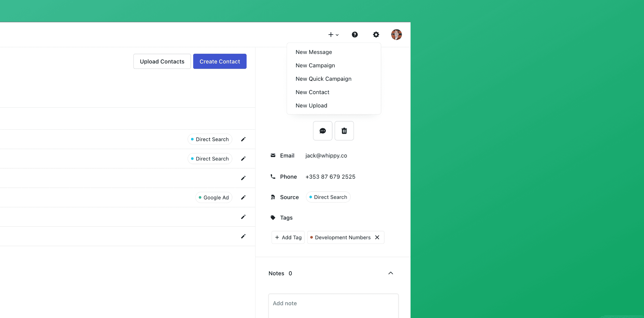Select New Quick Campaign option

324,79
